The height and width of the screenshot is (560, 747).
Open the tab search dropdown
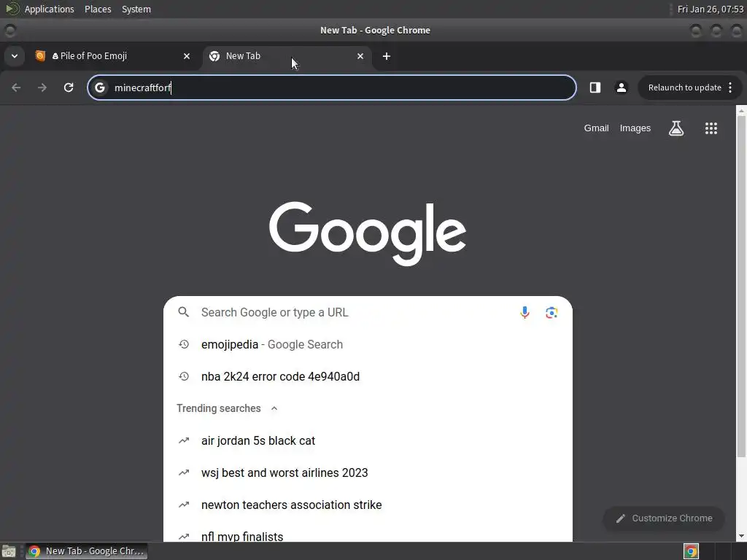15,56
